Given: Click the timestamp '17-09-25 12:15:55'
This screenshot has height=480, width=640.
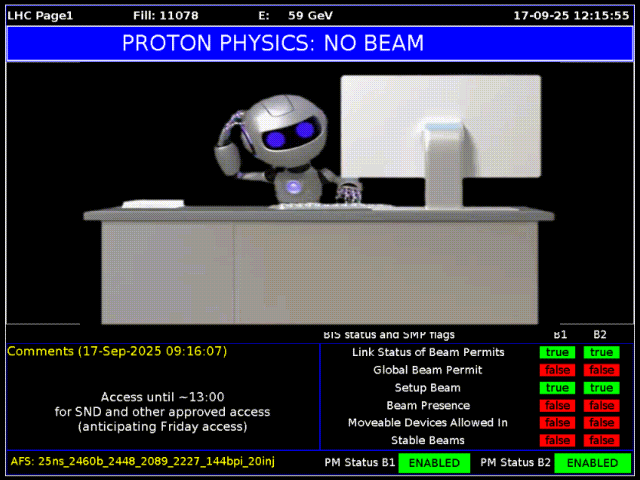Looking at the screenshot, I should pyautogui.click(x=571, y=16).
